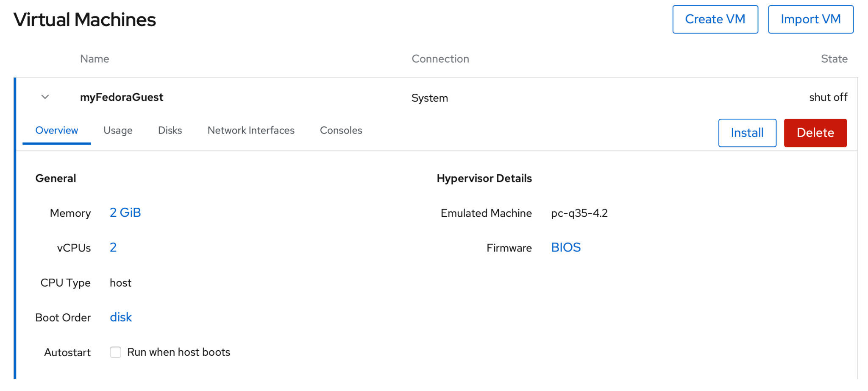The image size is (868, 391).
Task: Switch to the Overview tab
Action: pyautogui.click(x=56, y=131)
